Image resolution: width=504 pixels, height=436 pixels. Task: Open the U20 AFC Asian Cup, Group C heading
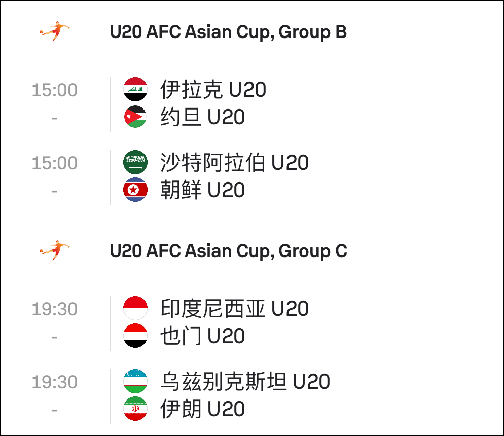point(228,251)
